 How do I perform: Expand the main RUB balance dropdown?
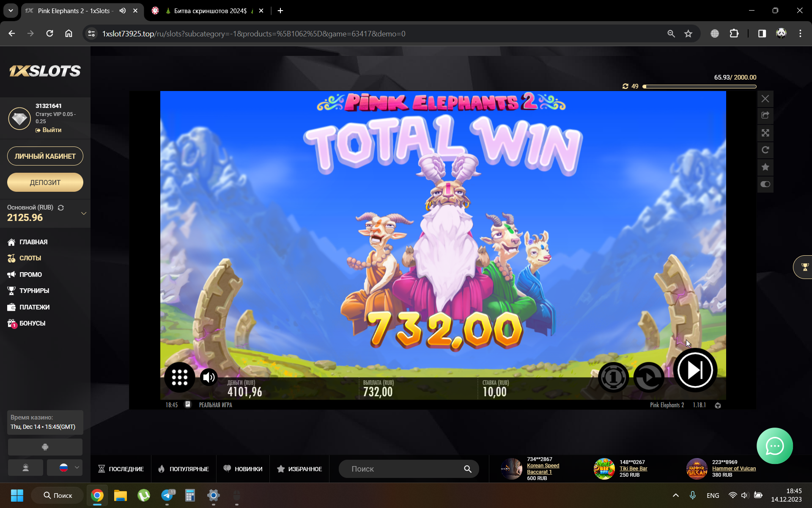[x=84, y=213]
